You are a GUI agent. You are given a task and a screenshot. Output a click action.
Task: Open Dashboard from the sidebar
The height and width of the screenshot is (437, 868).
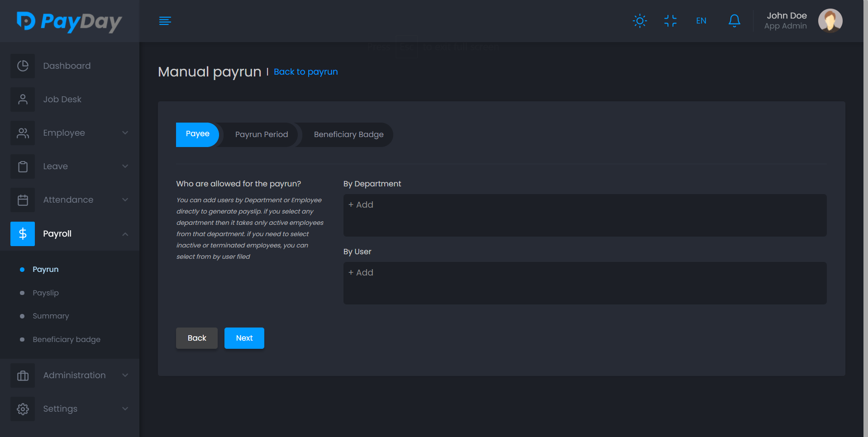point(67,66)
